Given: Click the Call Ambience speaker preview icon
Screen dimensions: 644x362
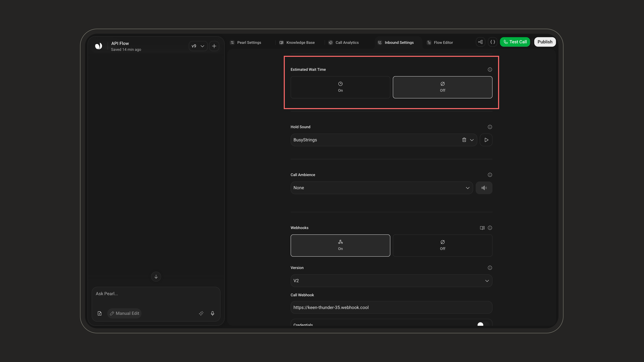Looking at the screenshot, I should 484,188.
